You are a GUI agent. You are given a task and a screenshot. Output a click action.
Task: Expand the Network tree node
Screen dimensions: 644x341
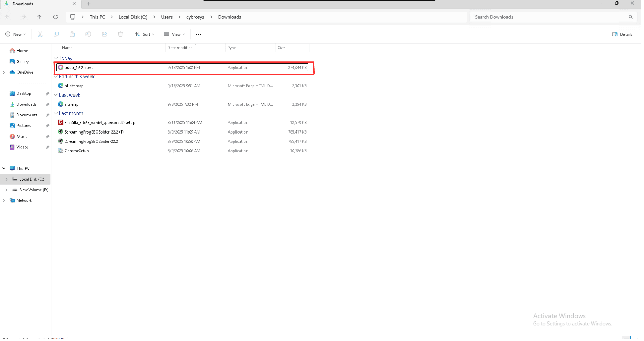pos(4,201)
